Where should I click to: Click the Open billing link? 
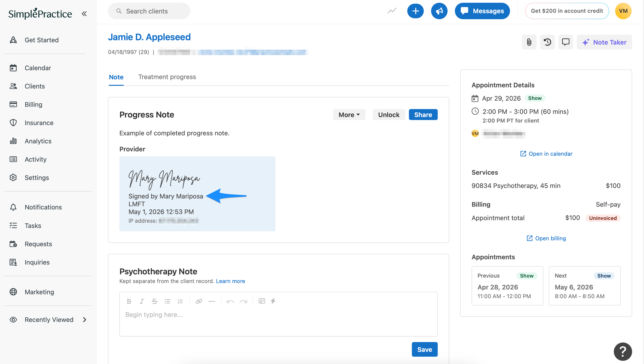546,238
